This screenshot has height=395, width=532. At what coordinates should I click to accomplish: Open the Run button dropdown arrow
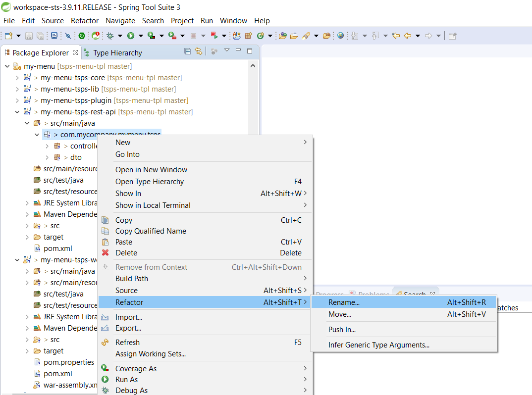(x=140, y=36)
